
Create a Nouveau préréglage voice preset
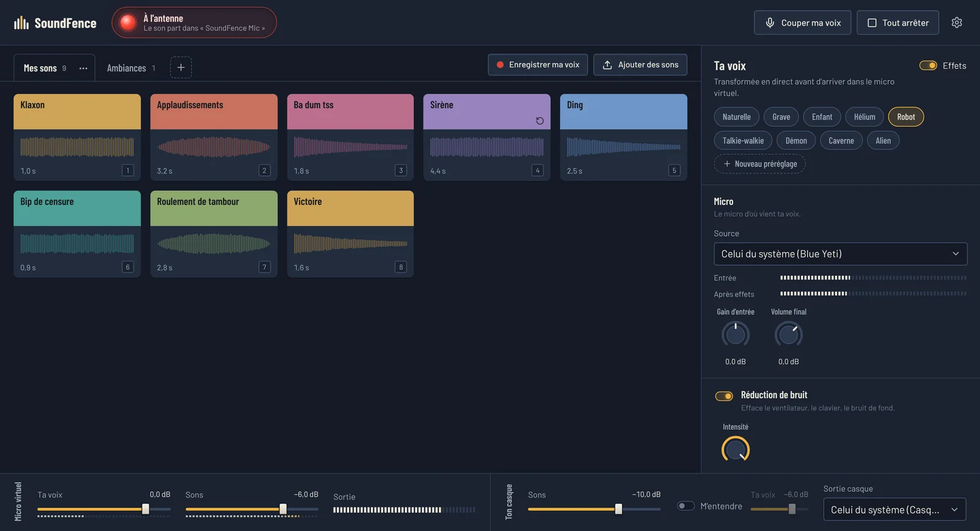coord(759,164)
